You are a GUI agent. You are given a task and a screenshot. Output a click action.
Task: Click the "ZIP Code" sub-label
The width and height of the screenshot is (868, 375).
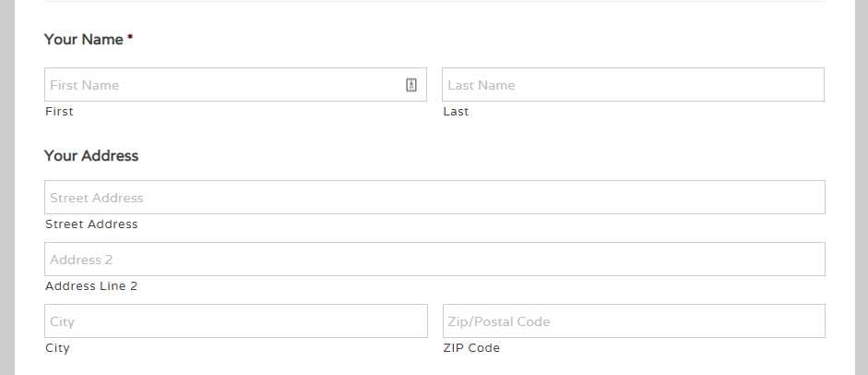point(471,348)
